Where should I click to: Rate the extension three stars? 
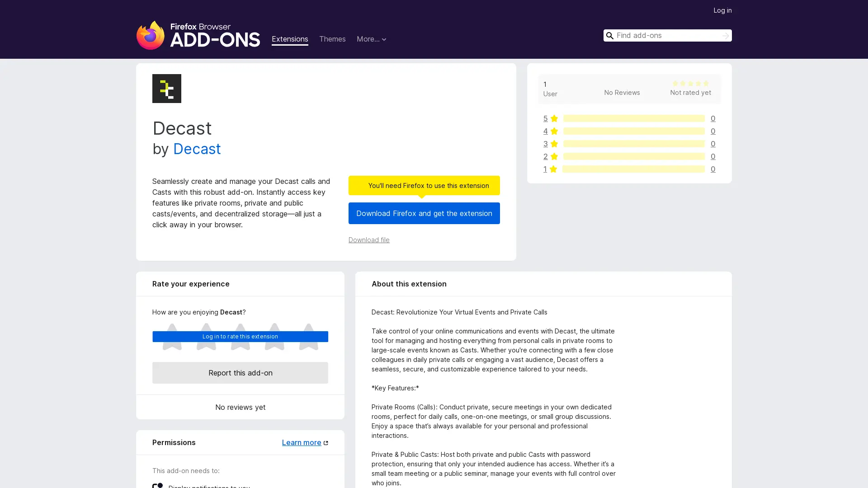(x=240, y=337)
